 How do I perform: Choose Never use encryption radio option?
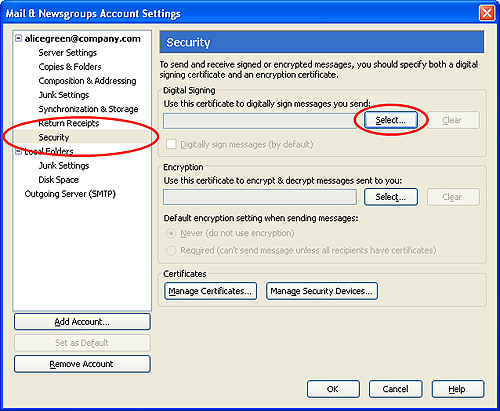pyautogui.click(x=171, y=233)
